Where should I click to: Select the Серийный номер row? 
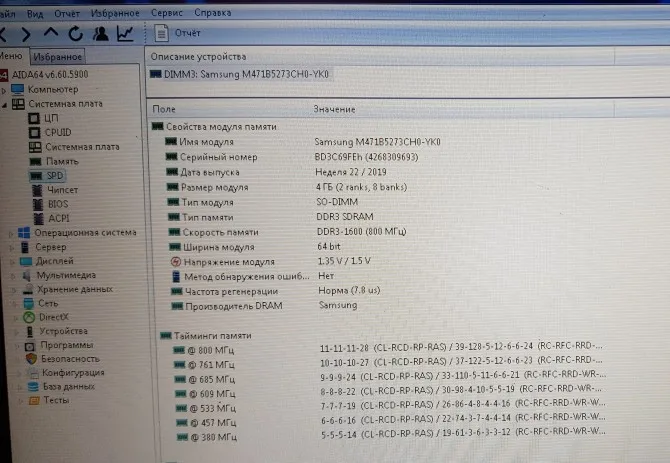coord(292,157)
